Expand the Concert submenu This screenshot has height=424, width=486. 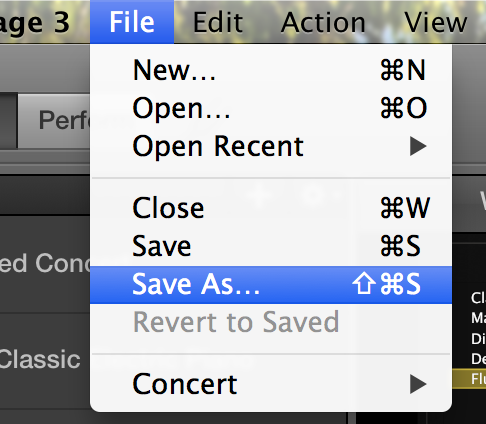tap(271, 384)
